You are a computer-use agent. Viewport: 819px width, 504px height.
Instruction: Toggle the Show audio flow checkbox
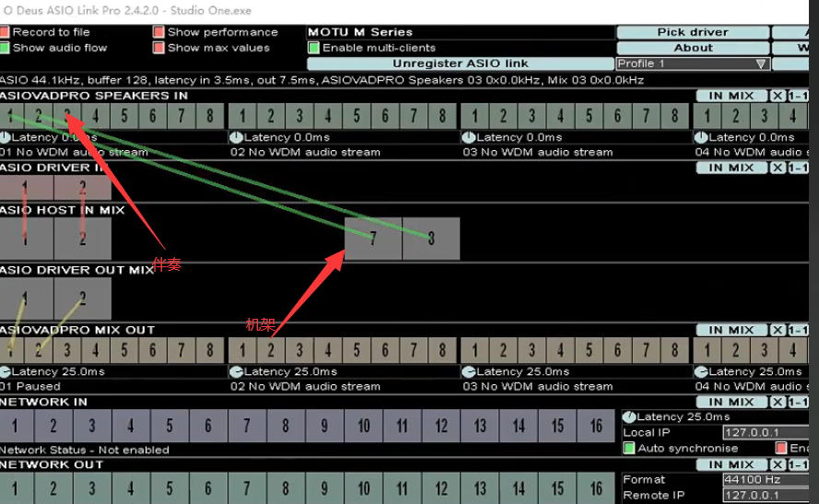(6, 48)
